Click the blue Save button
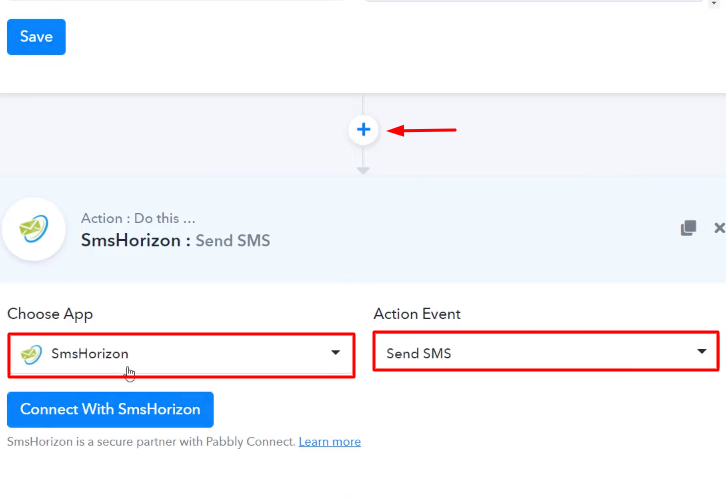The width and height of the screenshot is (726, 500). click(x=36, y=37)
